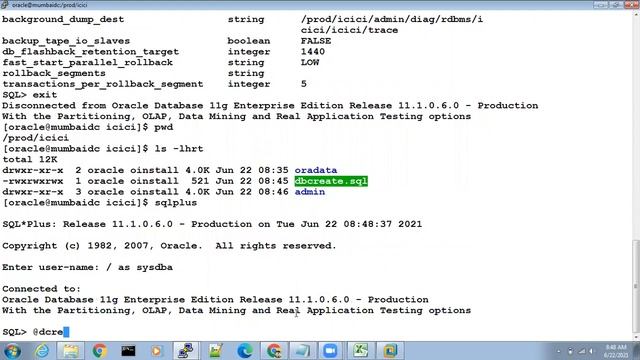Click the 'Enter user-name: / as sysdba' line
This screenshot has height=360, width=640.
click(87, 267)
